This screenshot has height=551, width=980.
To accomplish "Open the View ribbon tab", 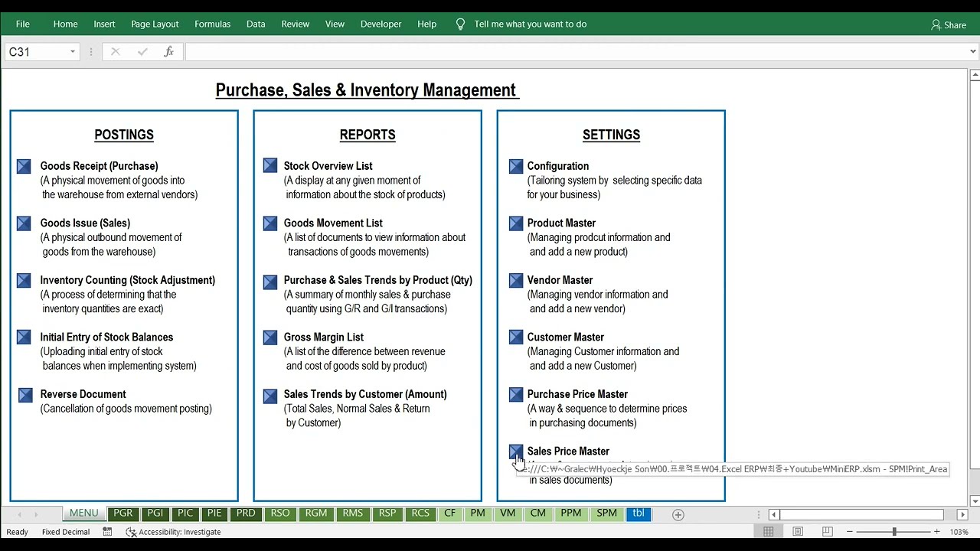I will point(335,24).
